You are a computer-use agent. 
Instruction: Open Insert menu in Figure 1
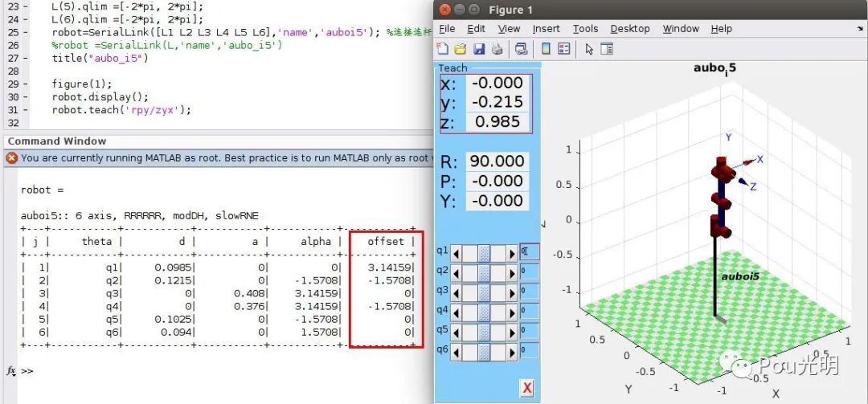point(546,29)
